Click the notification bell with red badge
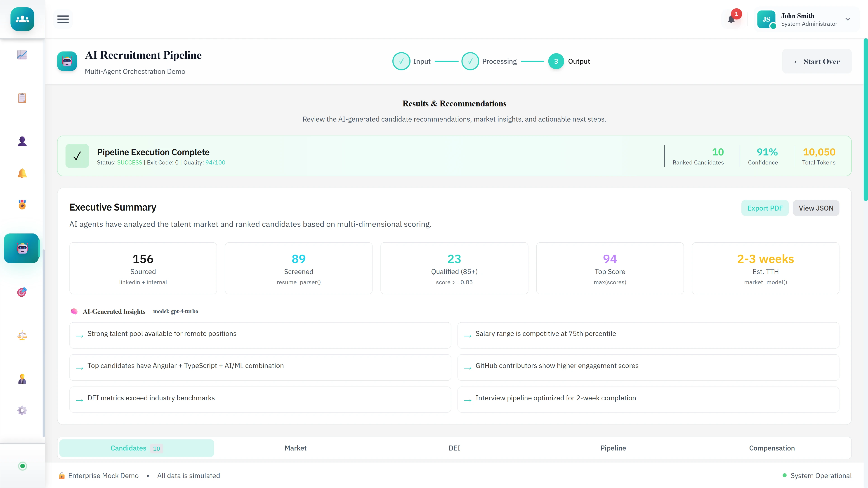868x488 pixels. pyautogui.click(x=731, y=19)
